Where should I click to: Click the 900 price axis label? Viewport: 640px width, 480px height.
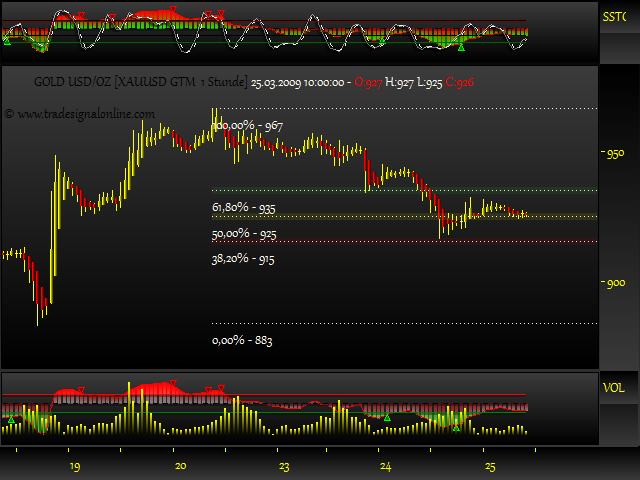point(614,285)
